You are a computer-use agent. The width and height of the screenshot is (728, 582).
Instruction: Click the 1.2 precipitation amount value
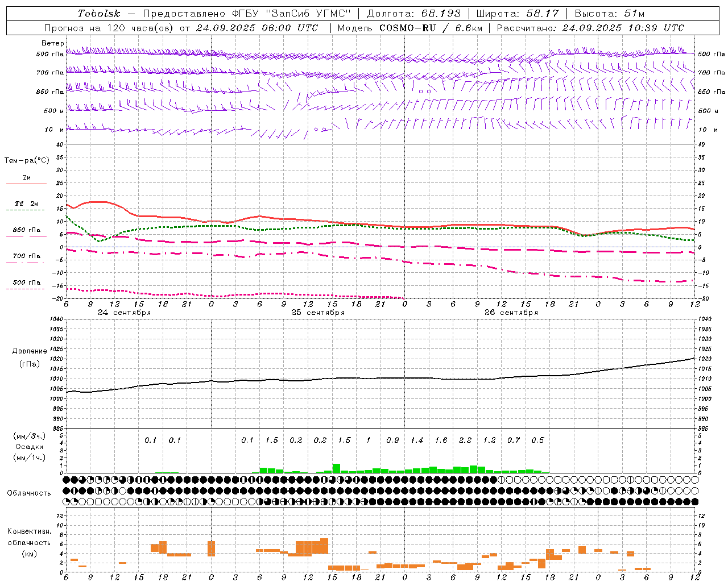489,440
